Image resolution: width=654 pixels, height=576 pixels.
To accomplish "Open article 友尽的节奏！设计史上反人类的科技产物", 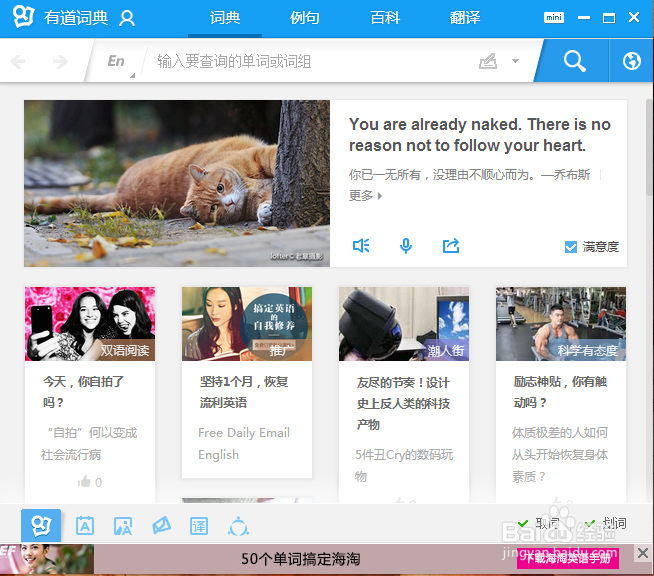I will click(x=403, y=403).
